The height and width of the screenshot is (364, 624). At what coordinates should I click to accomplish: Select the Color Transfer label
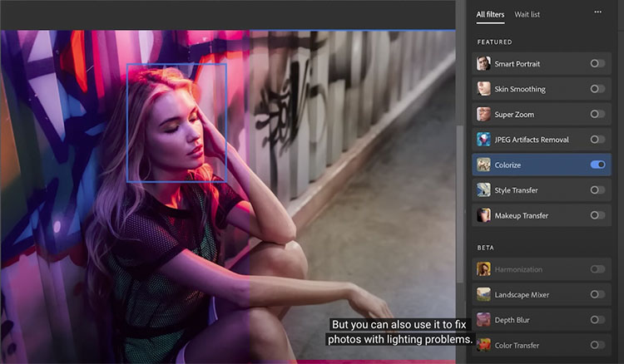click(517, 346)
